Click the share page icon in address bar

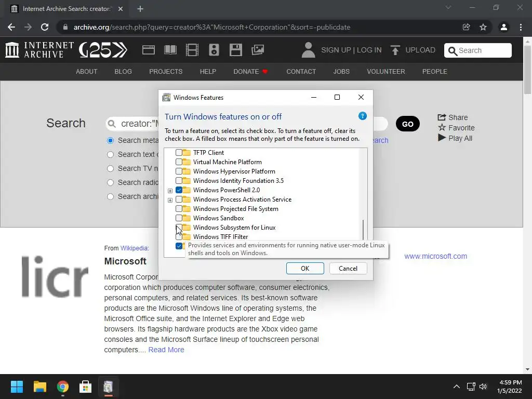(467, 27)
